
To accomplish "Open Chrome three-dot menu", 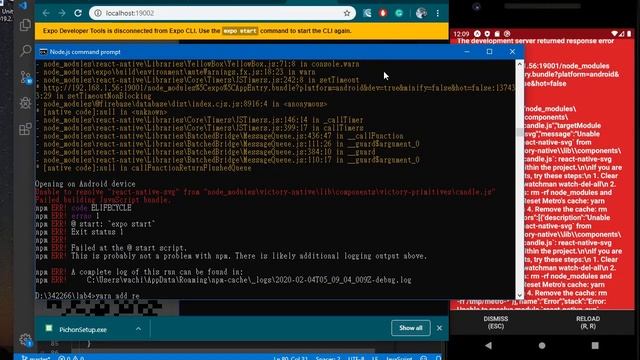I will (438, 13).
